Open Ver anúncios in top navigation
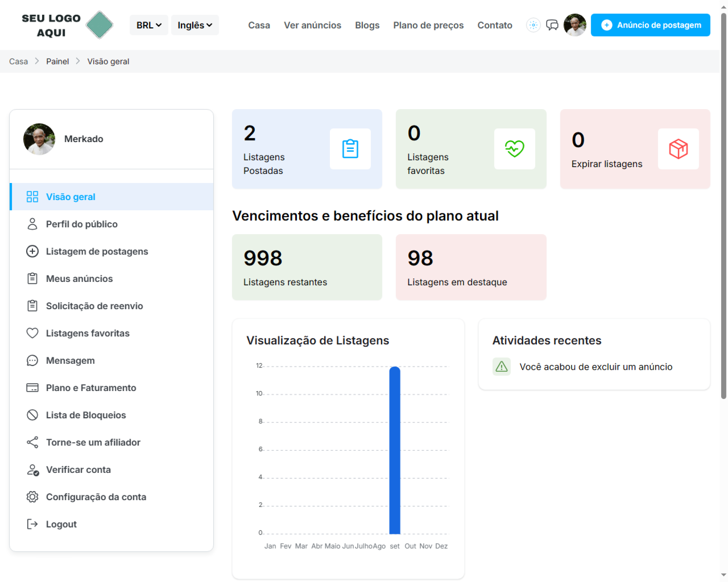Screen dimensions: 728x582 312,25
